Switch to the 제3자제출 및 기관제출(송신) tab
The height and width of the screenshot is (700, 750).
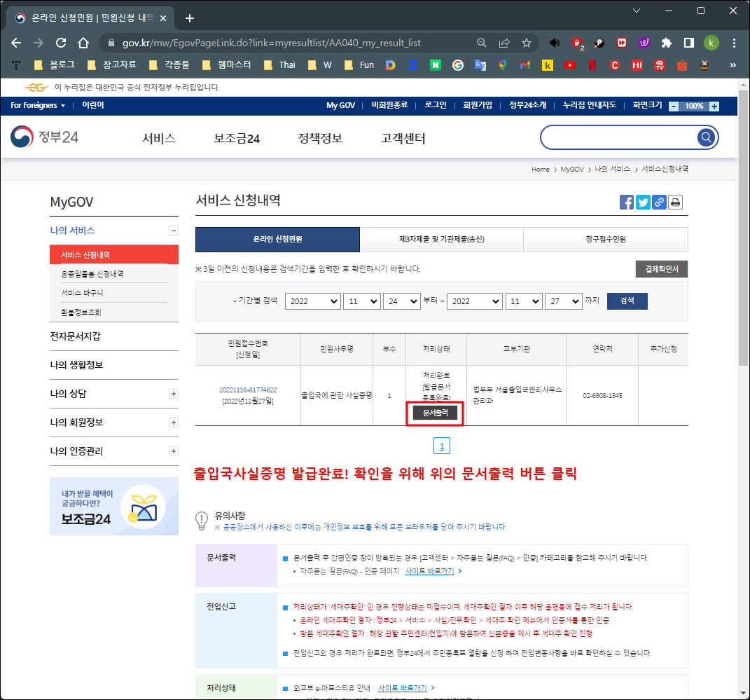442,239
